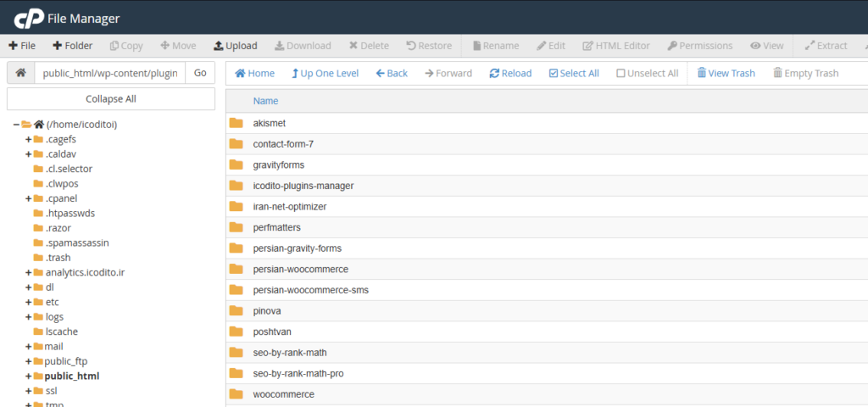Expand the public_ftp tree folder
Viewport: 868px width, 407px height.
(28, 361)
